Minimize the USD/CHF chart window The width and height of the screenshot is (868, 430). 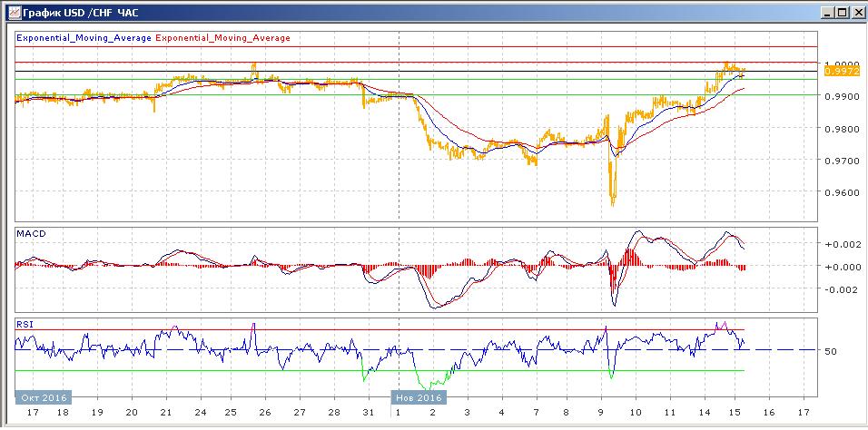pos(829,12)
